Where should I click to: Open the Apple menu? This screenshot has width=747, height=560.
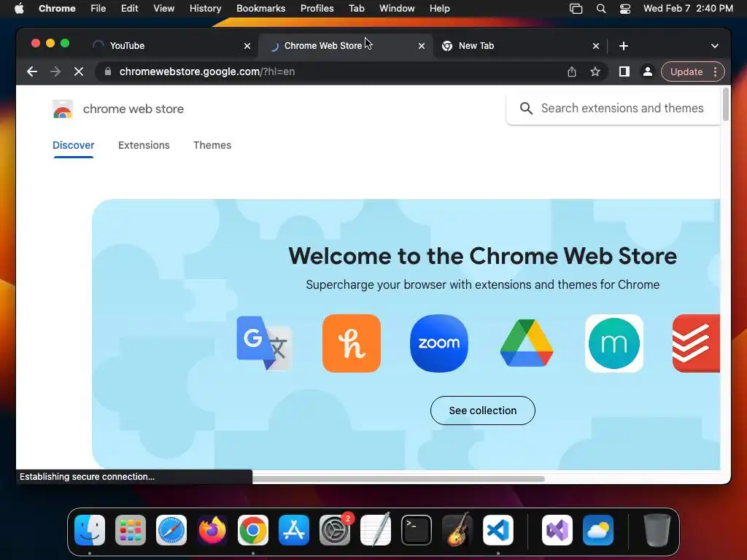(19, 8)
